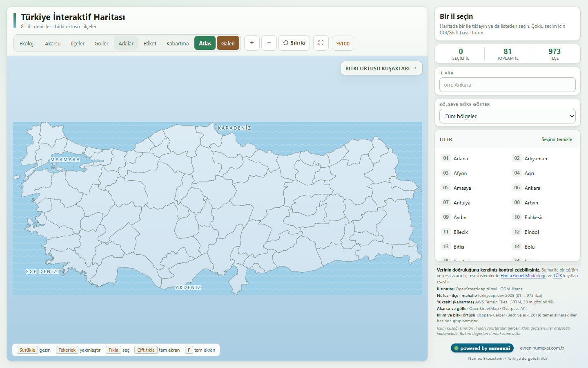Open the Tüm bölgeler region dropdown

pos(508,116)
